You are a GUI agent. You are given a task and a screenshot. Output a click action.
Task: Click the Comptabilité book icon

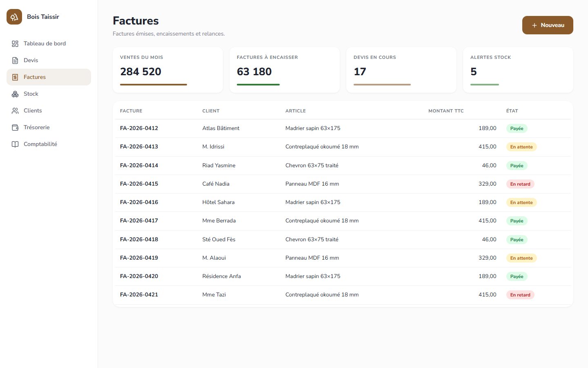(15, 144)
